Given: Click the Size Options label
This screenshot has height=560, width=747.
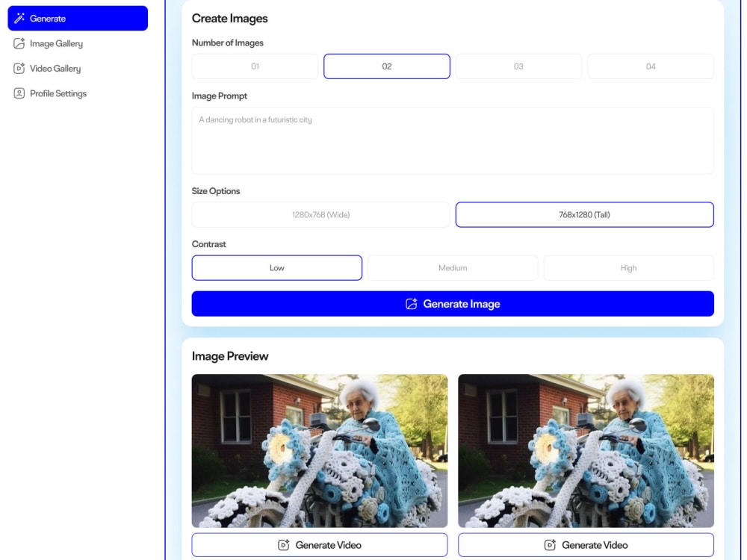Looking at the screenshot, I should tap(216, 191).
